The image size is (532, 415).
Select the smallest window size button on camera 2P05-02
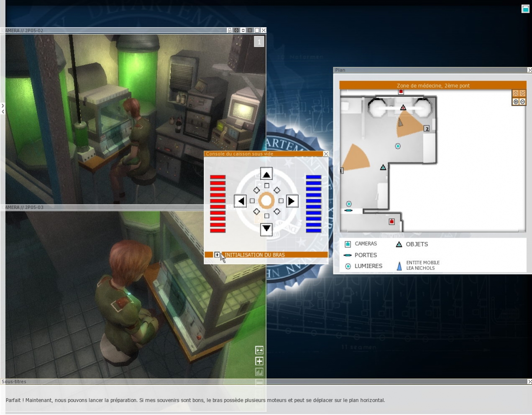point(243,30)
